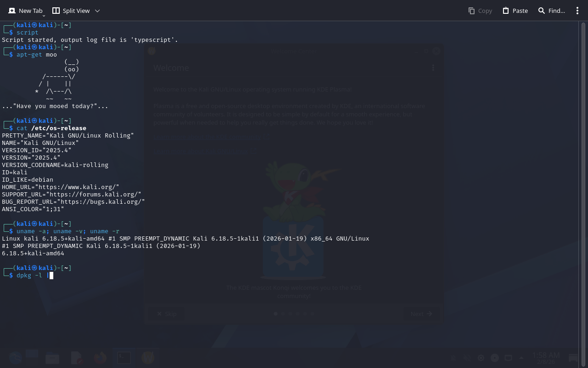Click the Copy toolbar button
The height and width of the screenshot is (368, 588).
point(480,11)
